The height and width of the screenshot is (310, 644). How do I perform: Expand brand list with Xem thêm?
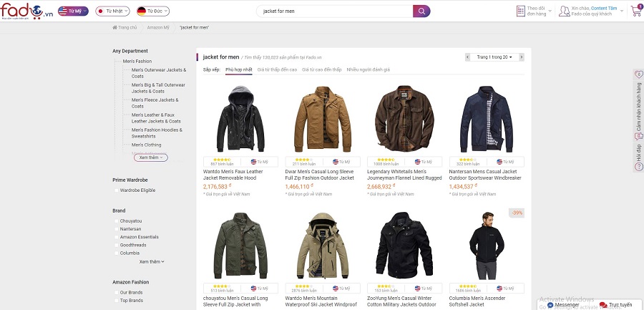tap(152, 261)
